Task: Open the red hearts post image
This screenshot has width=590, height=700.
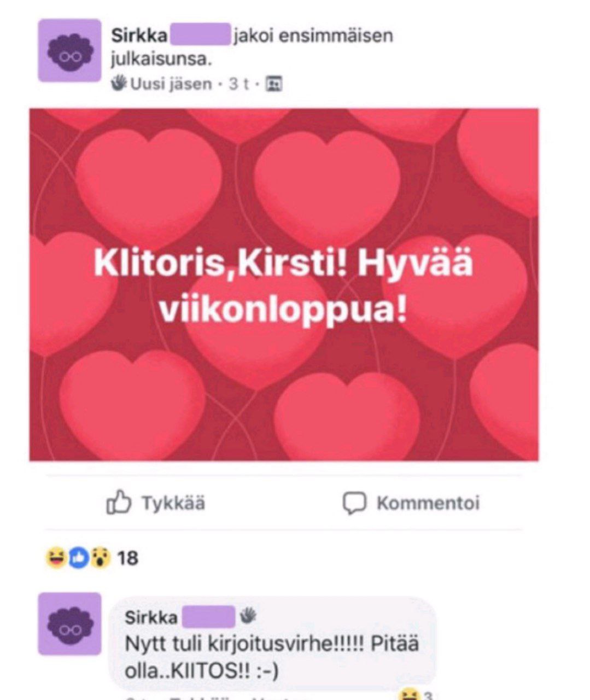Action: (284, 284)
